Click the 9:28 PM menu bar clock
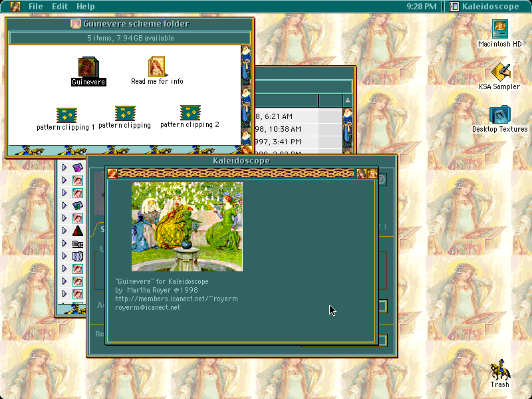 click(x=422, y=7)
